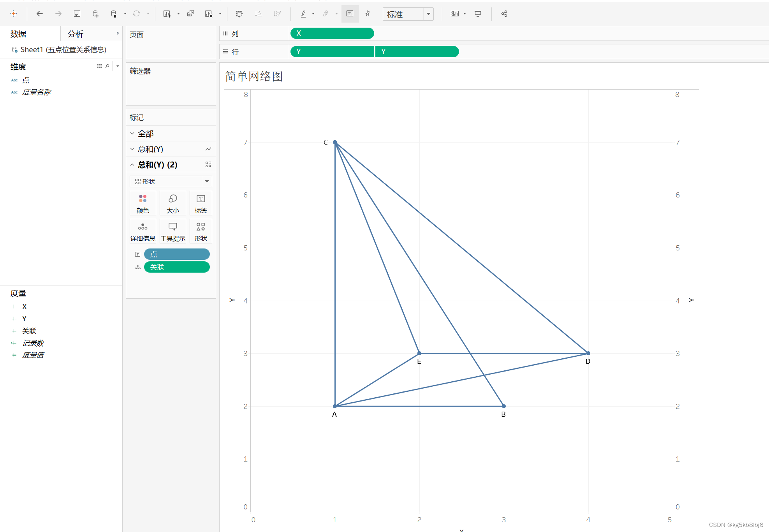Click the dimensions search magnifier icon
769x532 pixels.
[107, 66]
